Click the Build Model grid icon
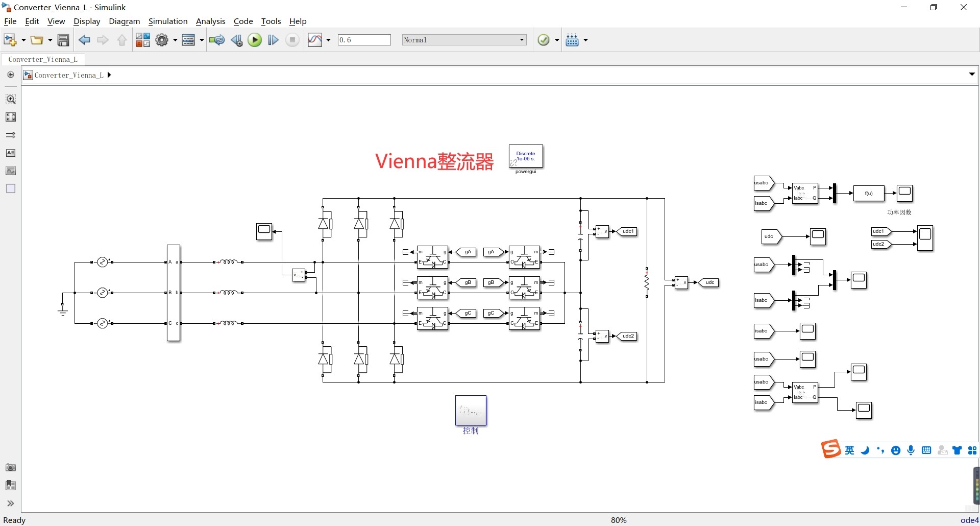This screenshot has width=980, height=526. coord(572,40)
